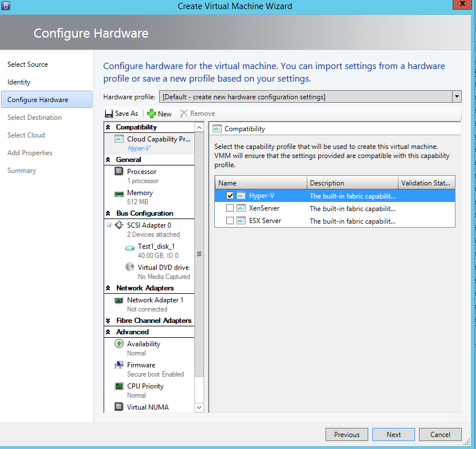
Task: Click the XenServer profile row icon
Action: (241, 208)
